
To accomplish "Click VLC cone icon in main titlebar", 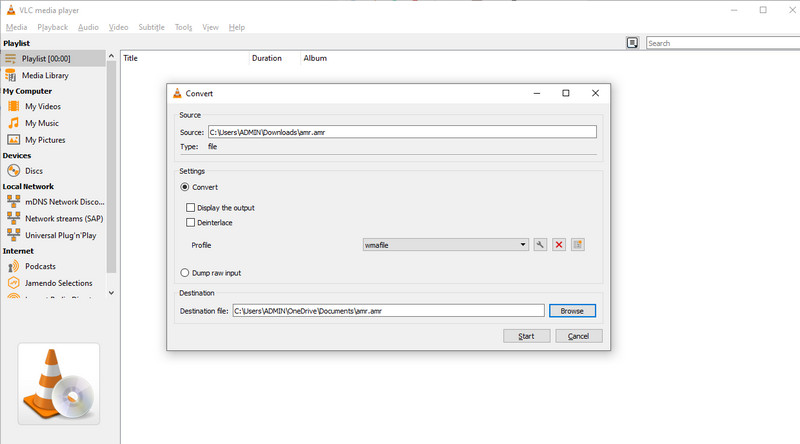I will pyautogui.click(x=11, y=10).
